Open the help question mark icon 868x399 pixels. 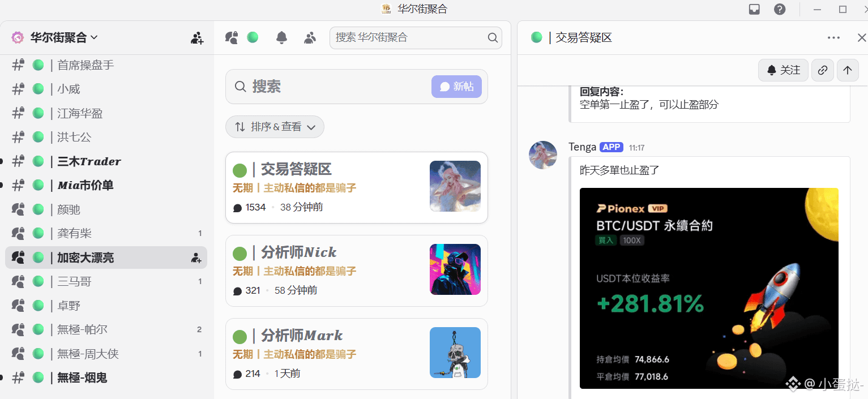click(780, 9)
